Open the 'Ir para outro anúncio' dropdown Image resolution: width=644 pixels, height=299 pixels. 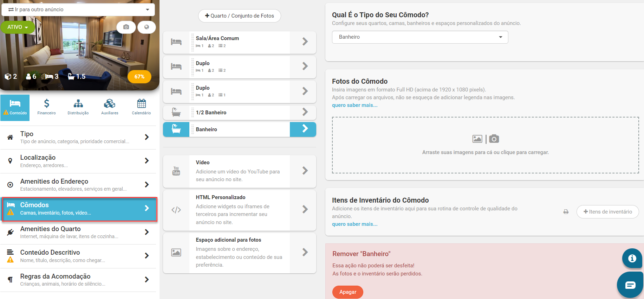[78, 9]
